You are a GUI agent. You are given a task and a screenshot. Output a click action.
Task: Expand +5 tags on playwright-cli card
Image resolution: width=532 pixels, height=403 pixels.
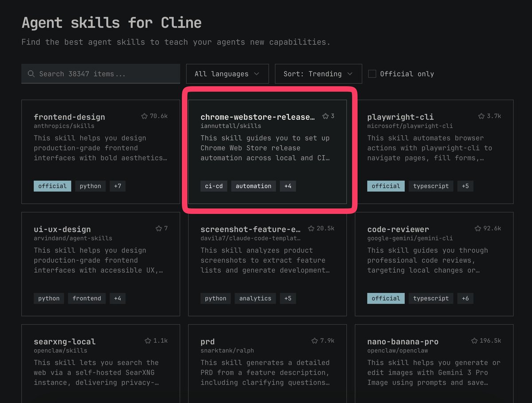tap(465, 186)
